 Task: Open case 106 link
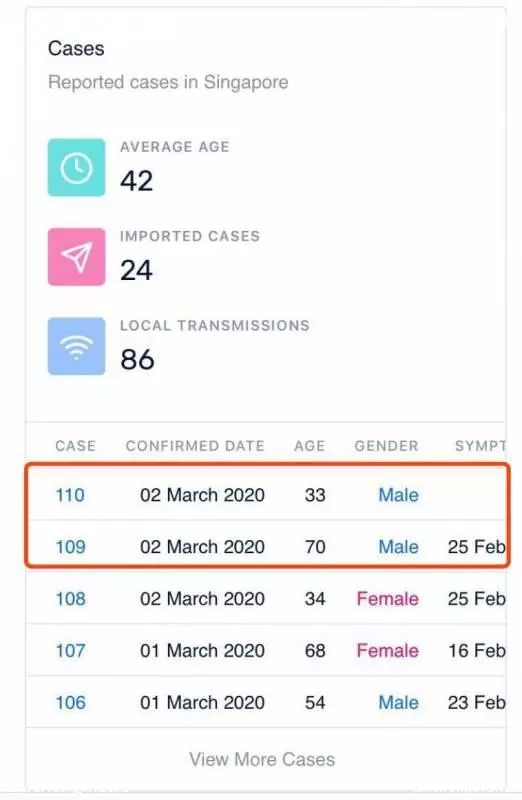pos(70,703)
